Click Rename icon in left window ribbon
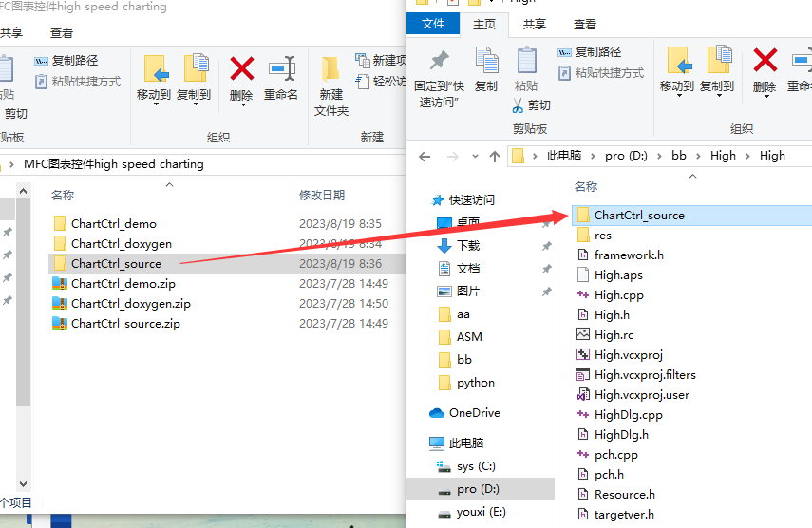This screenshot has width=812, height=528. pyautogui.click(x=282, y=68)
